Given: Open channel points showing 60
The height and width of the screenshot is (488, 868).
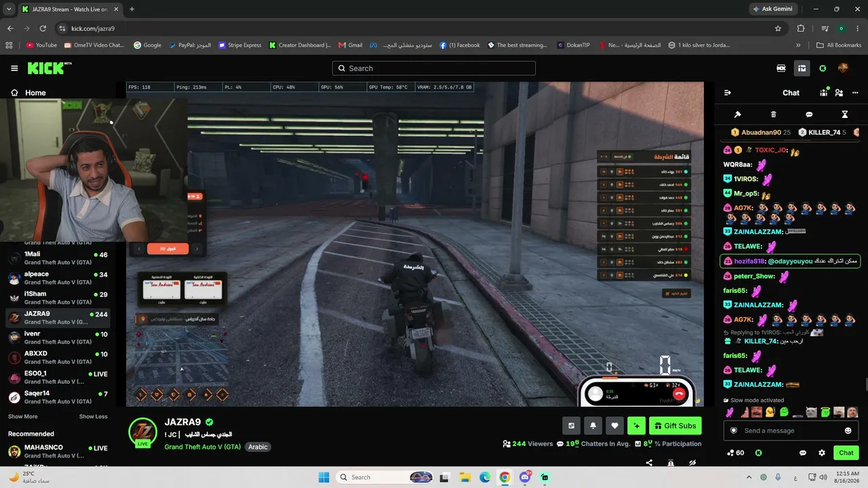Looking at the screenshot, I should (x=735, y=453).
